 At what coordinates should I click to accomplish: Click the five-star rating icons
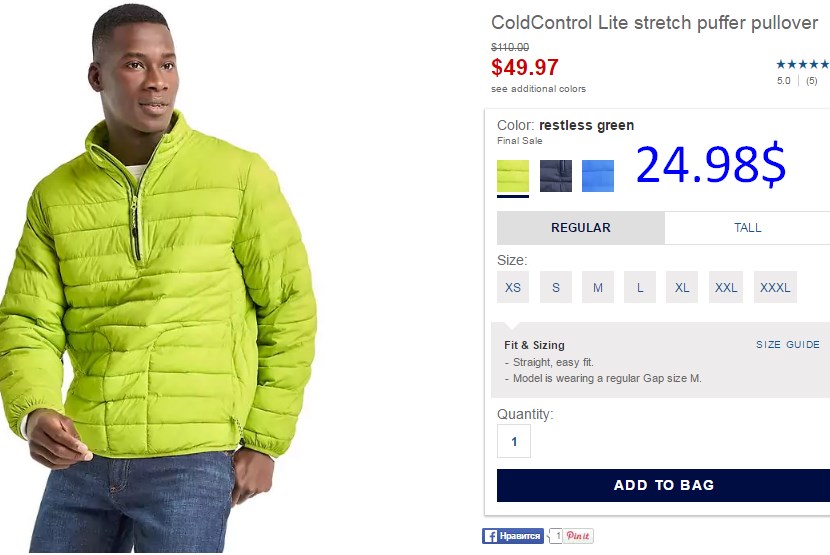click(802, 65)
